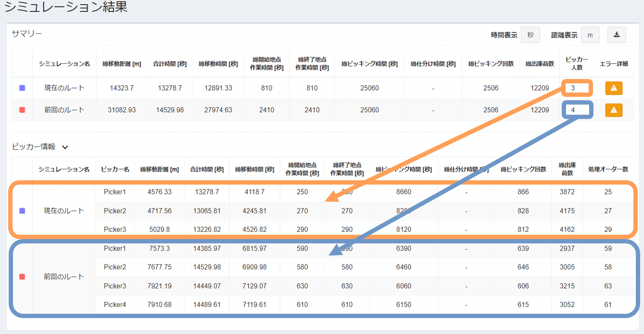Image resolution: width=644 pixels, height=334 pixels.
Task: Click 前回のルート name in summary table
Action: (x=64, y=110)
